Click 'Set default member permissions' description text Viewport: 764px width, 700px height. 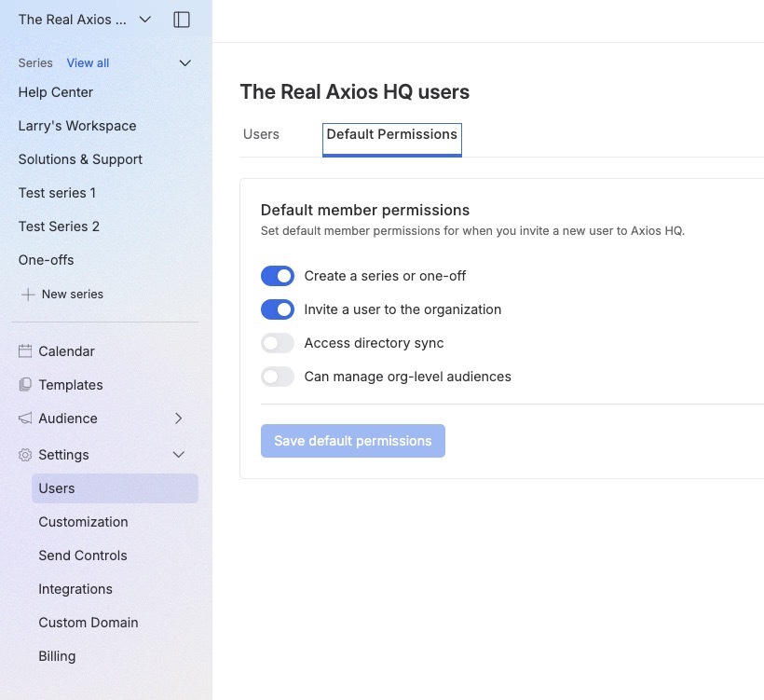point(472,231)
